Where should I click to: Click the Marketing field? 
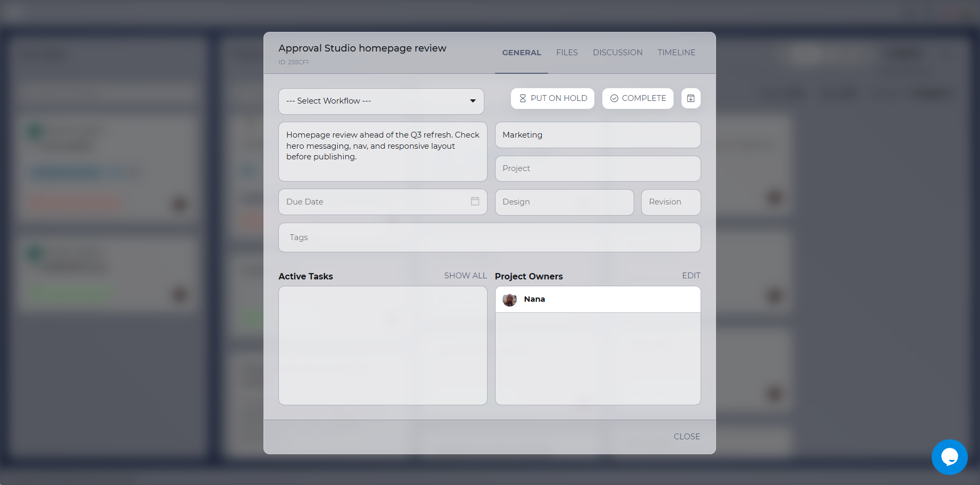tap(598, 135)
